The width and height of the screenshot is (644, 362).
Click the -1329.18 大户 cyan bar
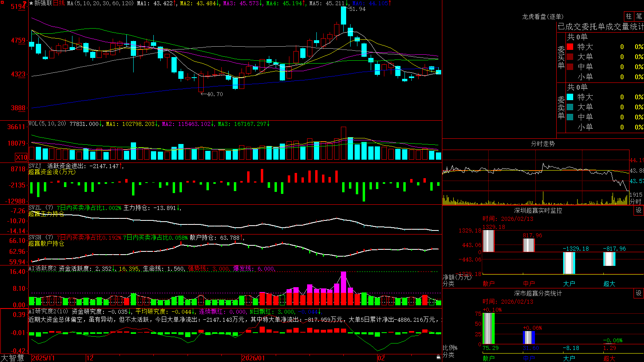tap(569, 263)
